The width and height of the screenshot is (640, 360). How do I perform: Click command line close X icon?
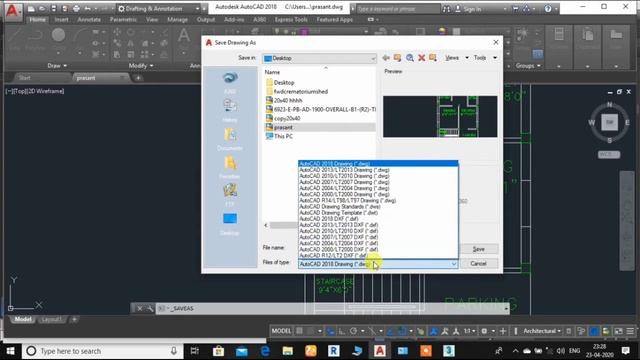tap(140, 309)
